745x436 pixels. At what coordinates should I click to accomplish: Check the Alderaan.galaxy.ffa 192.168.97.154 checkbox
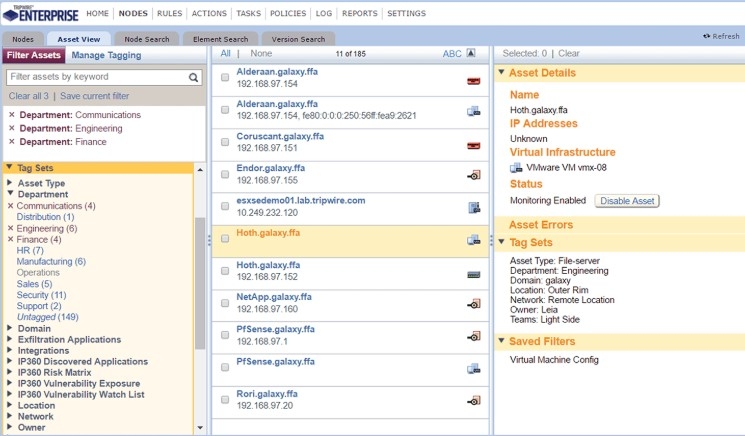point(225,77)
